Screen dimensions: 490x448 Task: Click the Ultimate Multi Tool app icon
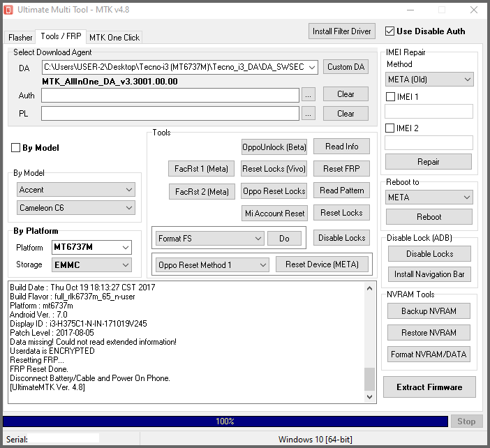point(10,10)
